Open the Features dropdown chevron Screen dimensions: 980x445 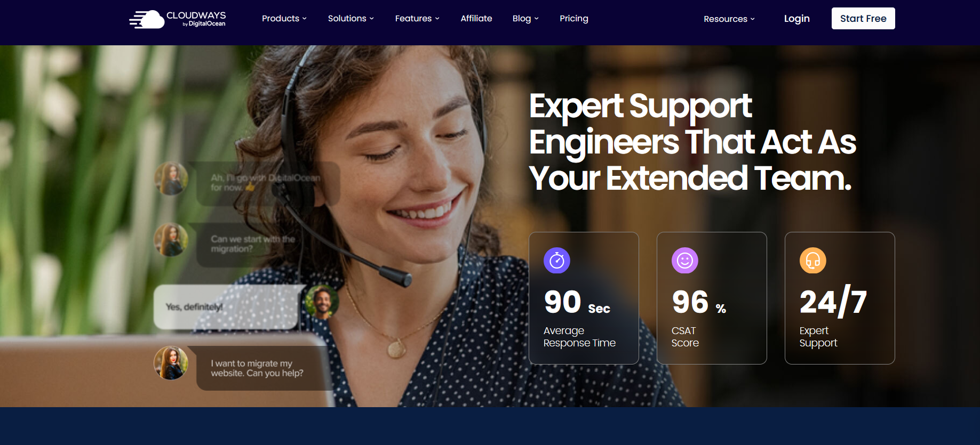(x=437, y=19)
